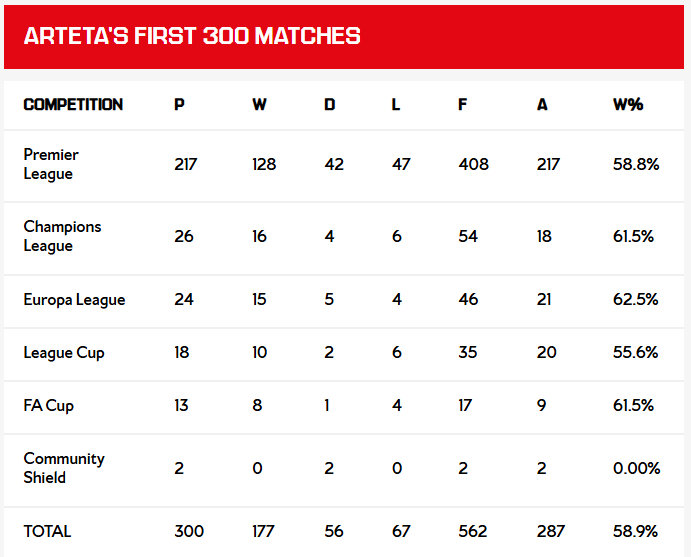Select the F column header
Screen dimensions: 691x557
(x=462, y=104)
